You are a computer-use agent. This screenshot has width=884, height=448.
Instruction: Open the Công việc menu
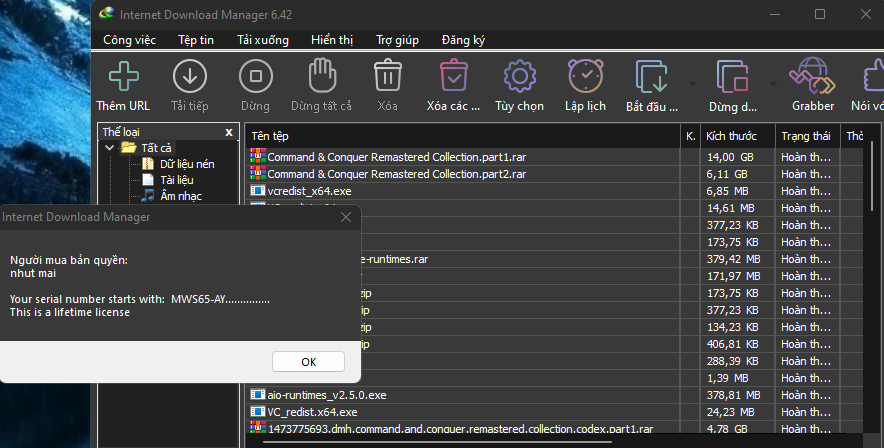coord(129,40)
